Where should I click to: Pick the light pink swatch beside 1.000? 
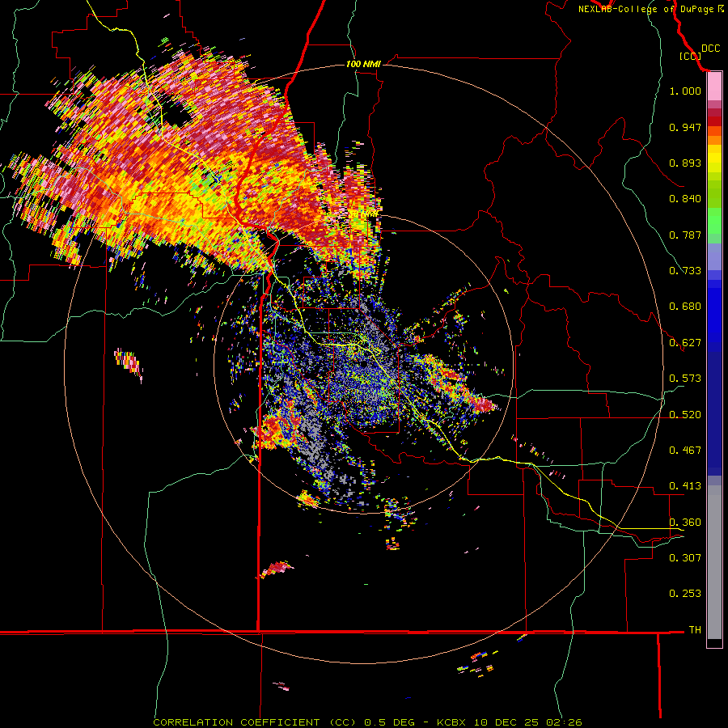714,87
